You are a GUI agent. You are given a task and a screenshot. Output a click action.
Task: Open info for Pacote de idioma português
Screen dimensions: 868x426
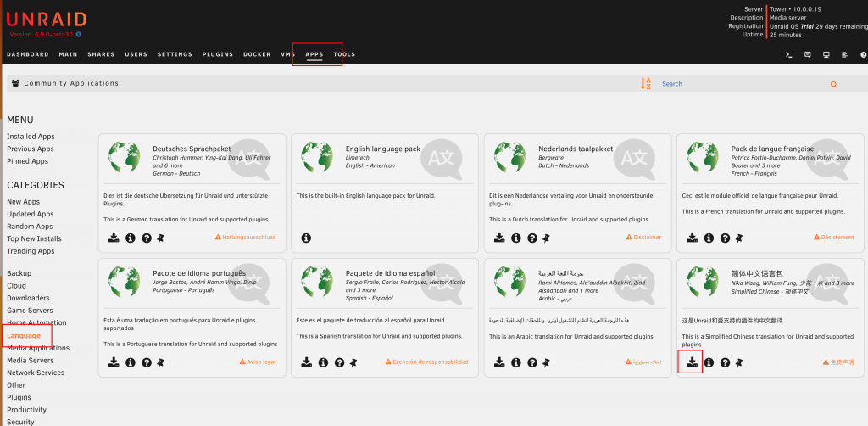(130, 362)
